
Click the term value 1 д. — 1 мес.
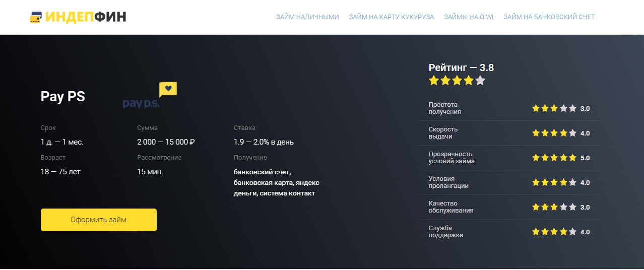(x=62, y=142)
